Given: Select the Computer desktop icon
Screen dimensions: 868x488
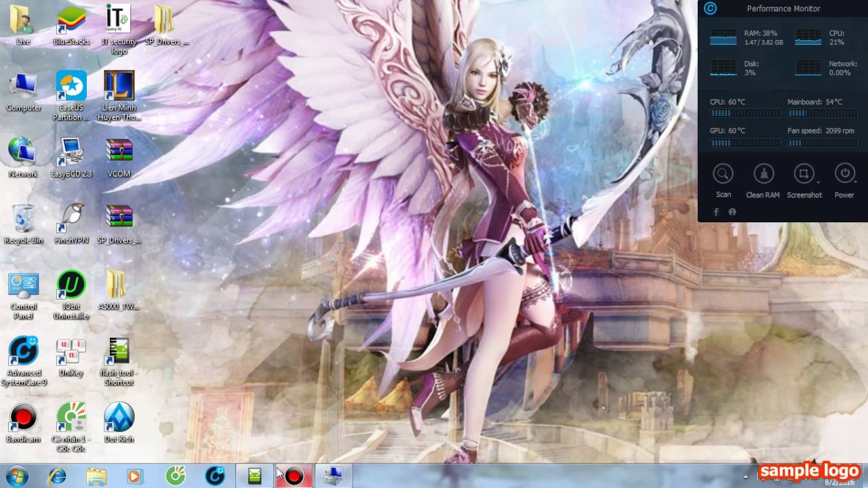Looking at the screenshot, I should click(x=23, y=91).
